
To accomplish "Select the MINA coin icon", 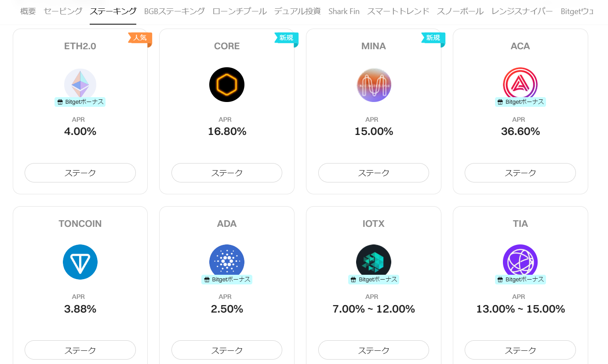I will [373, 84].
